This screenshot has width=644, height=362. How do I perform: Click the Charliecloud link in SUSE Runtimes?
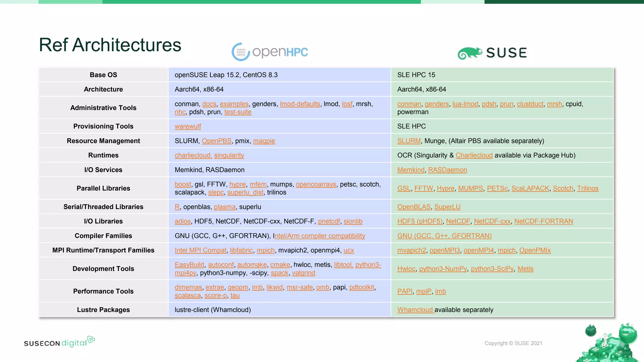point(474,155)
